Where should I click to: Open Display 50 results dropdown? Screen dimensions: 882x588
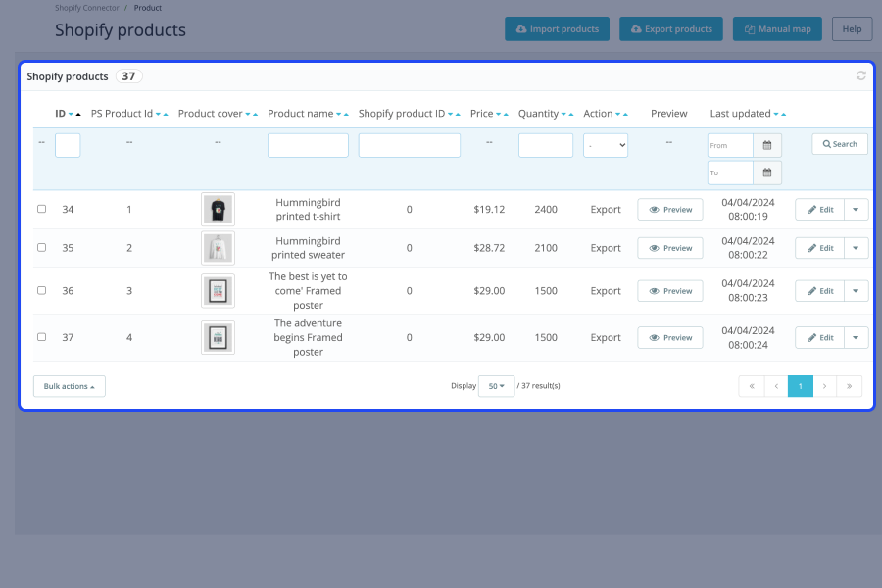496,386
